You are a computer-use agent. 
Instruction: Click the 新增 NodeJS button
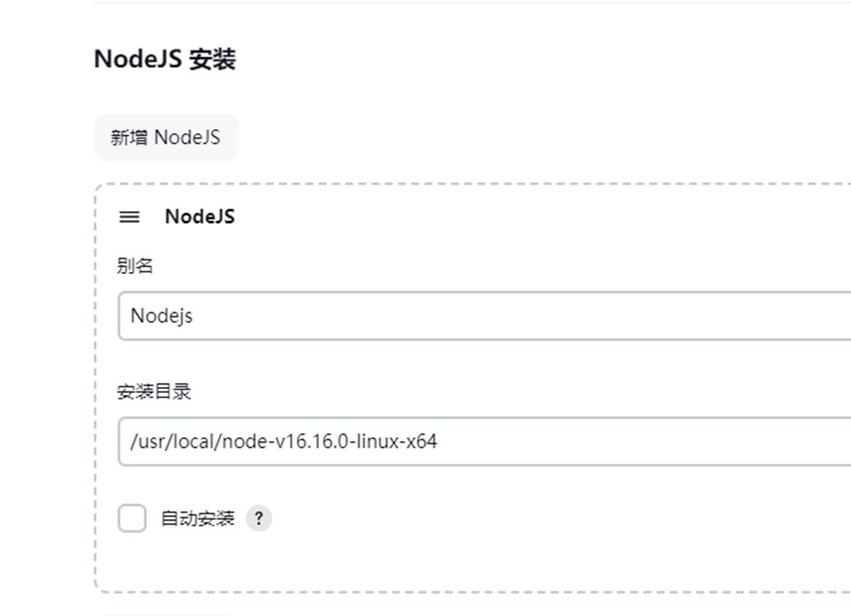tap(166, 137)
